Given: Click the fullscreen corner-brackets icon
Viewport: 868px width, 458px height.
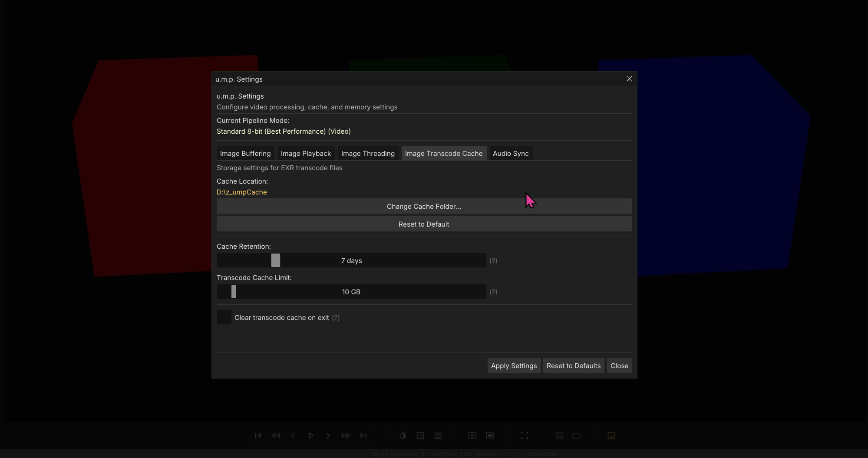Looking at the screenshot, I should point(524,435).
